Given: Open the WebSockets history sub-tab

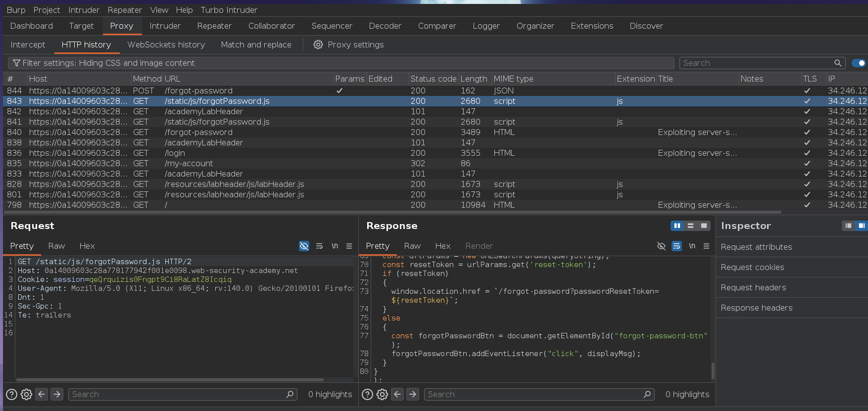Looking at the screenshot, I should (166, 45).
